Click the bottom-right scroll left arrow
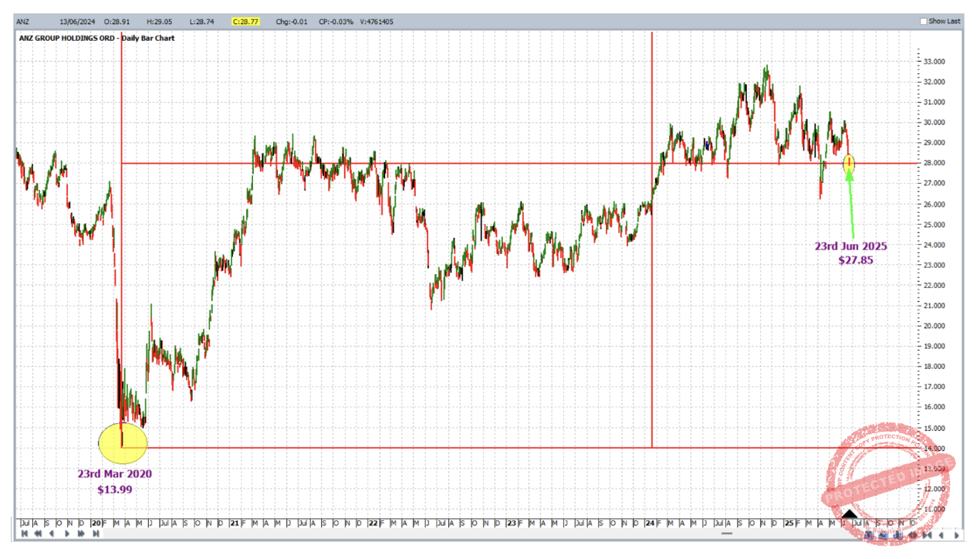 click(941, 534)
